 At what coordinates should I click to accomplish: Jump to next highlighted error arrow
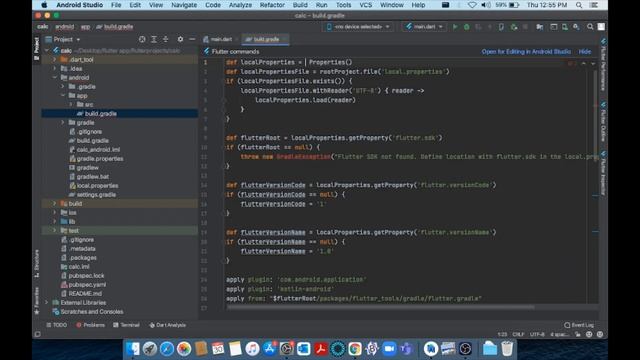coord(593,64)
